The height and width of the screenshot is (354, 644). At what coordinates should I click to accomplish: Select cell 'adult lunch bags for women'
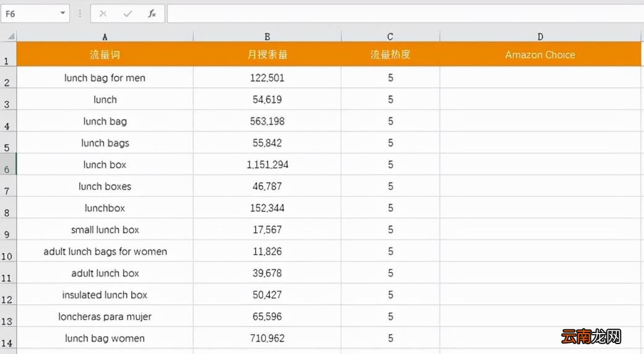[105, 251]
